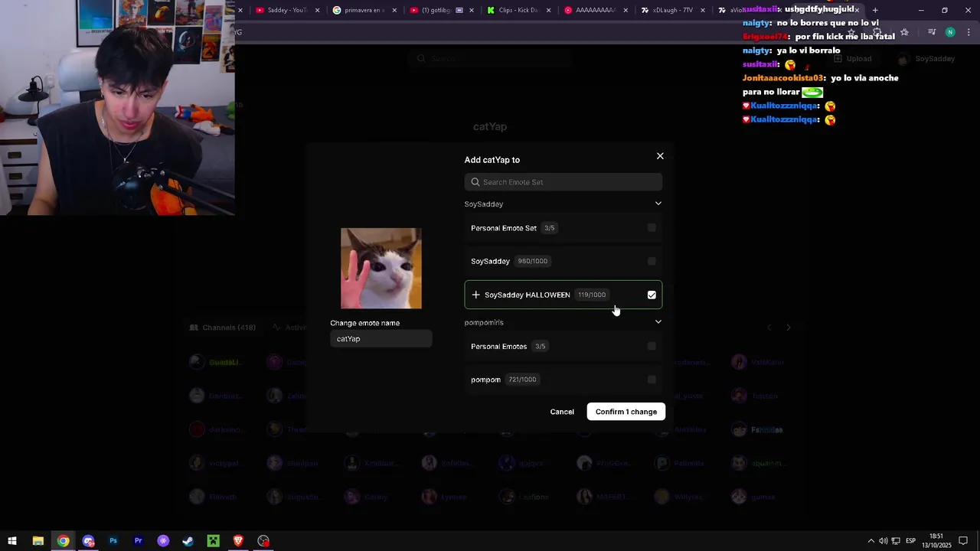Click Confirm 1 change
The width and height of the screenshot is (980, 551).
coord(626,412)
